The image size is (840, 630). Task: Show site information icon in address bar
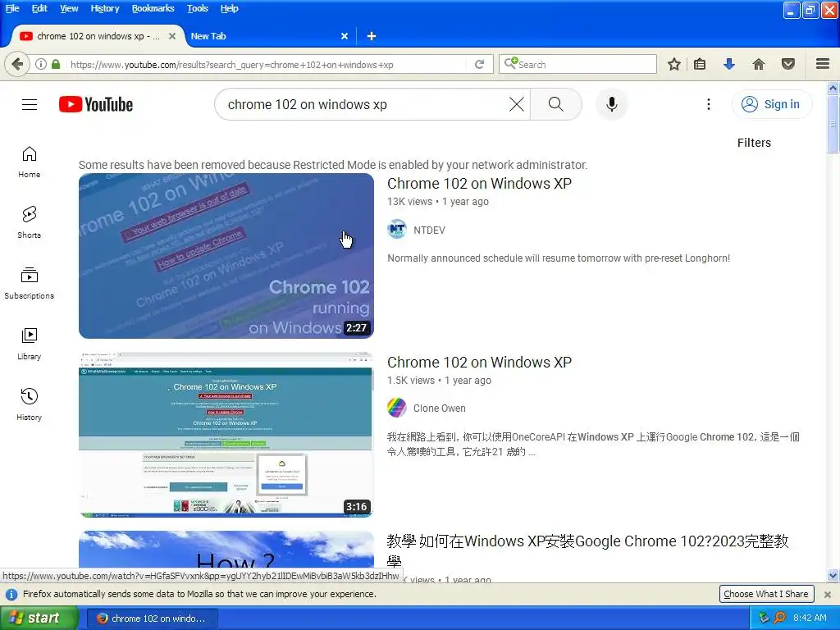41,64
